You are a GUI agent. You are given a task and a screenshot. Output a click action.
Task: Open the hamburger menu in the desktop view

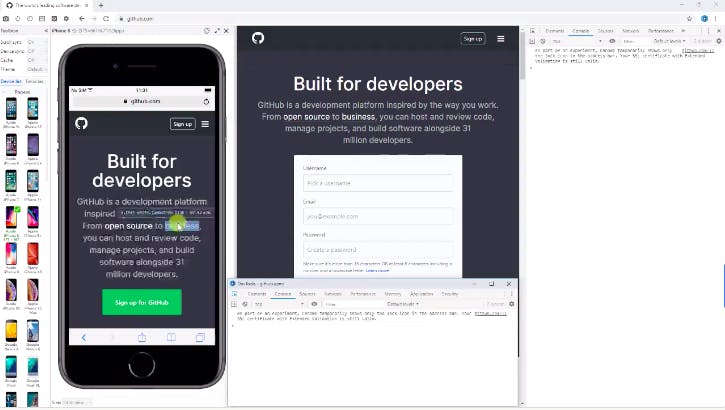501,39
